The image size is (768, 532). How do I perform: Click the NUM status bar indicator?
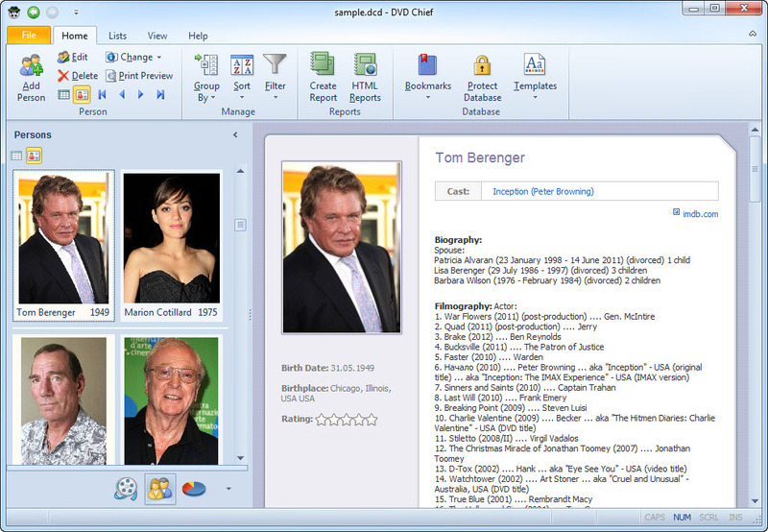(682, 518)
